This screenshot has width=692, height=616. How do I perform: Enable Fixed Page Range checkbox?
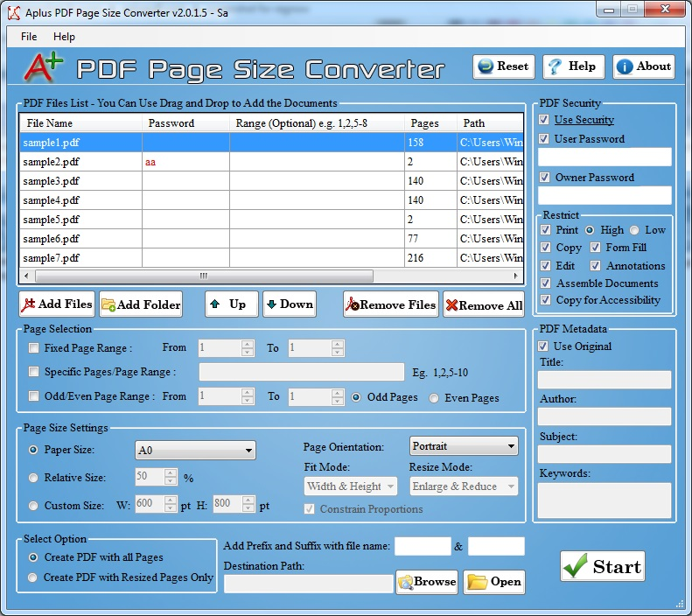pos(33,347)
